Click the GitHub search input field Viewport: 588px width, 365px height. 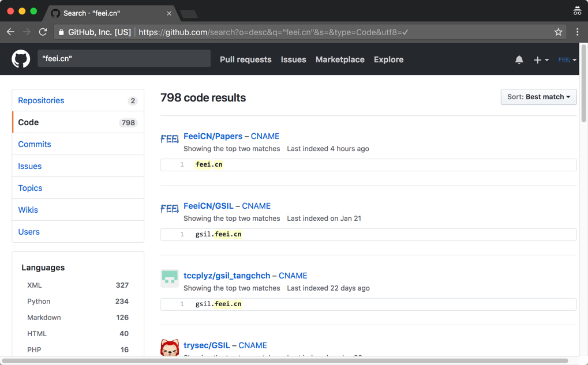tap(123, 59)
